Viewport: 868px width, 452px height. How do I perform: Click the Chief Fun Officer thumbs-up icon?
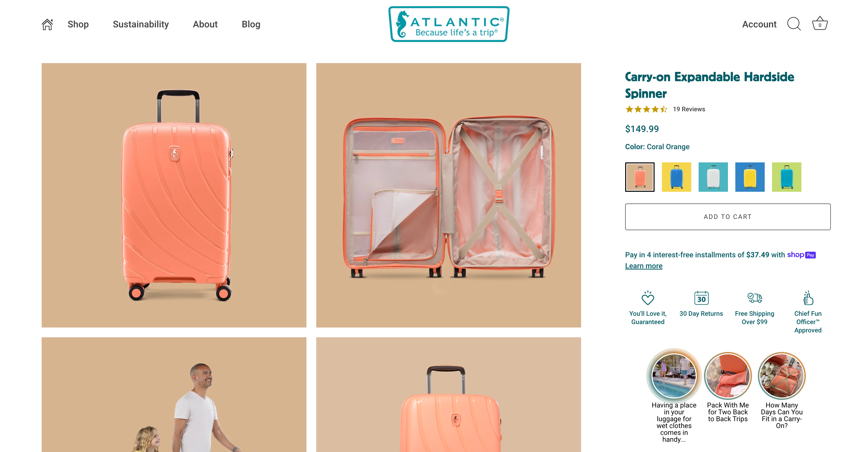coord(808,298)
